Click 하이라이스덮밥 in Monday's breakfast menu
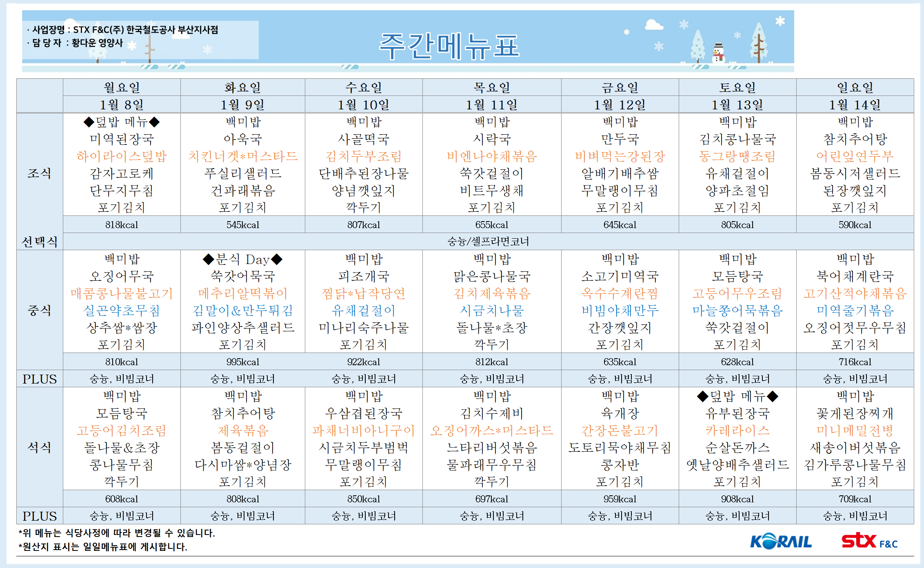The height and width of the screenshot is (568, 924). coord(122,156)
